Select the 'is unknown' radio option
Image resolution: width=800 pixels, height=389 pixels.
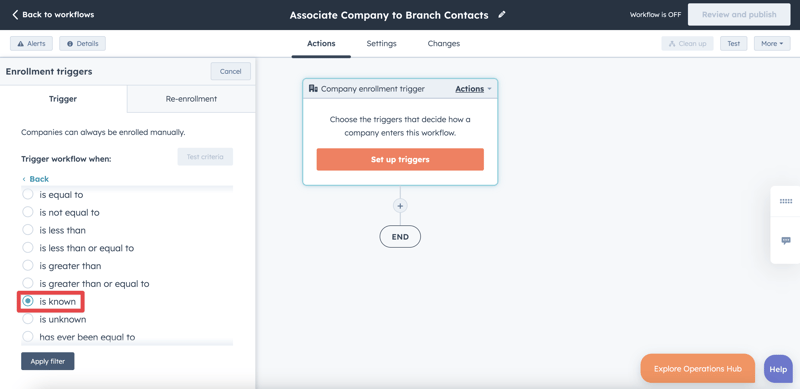[x=28, y=319]
